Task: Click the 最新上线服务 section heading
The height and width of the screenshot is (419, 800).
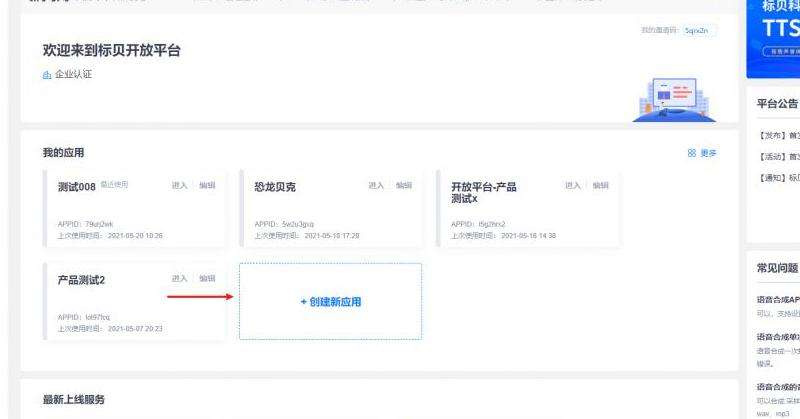Action: (73, 400)
